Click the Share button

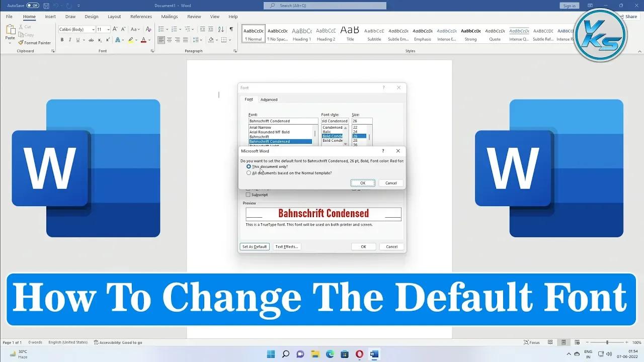tap(628, 17)
